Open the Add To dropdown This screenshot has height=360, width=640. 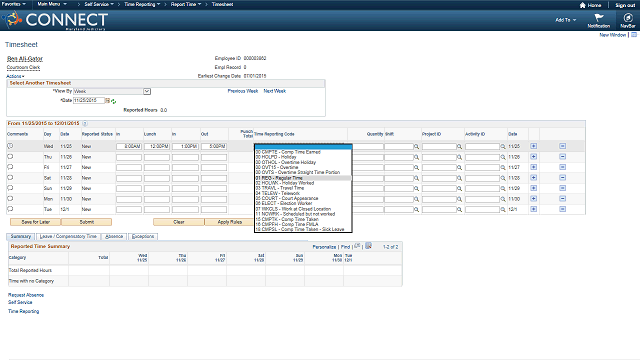[566, 20]
